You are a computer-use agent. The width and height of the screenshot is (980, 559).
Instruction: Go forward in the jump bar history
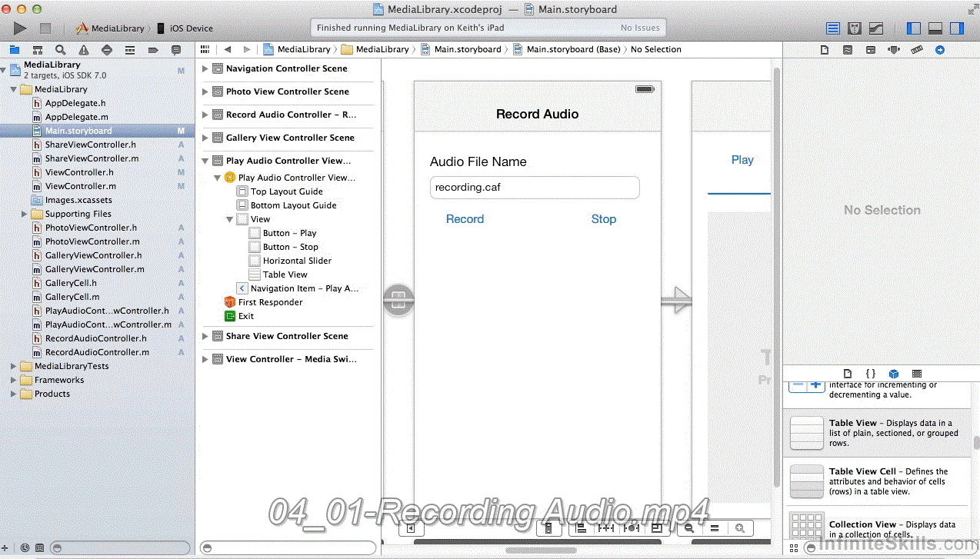(x=247, y=49)
